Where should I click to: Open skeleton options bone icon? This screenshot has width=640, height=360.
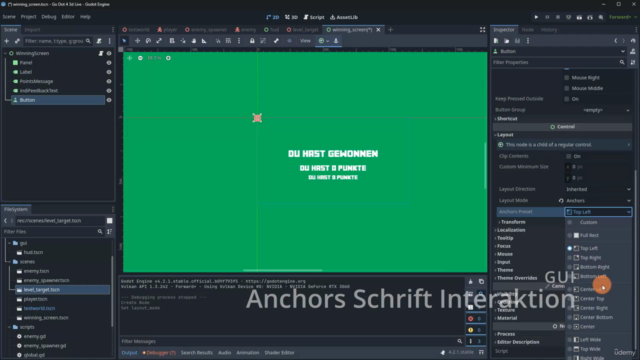(276, 41)
